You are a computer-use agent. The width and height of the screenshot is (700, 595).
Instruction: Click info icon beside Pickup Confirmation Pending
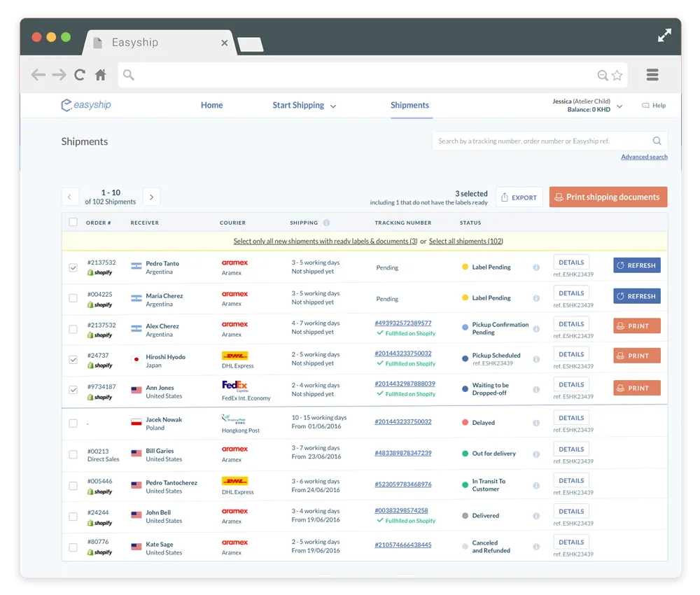536,329
